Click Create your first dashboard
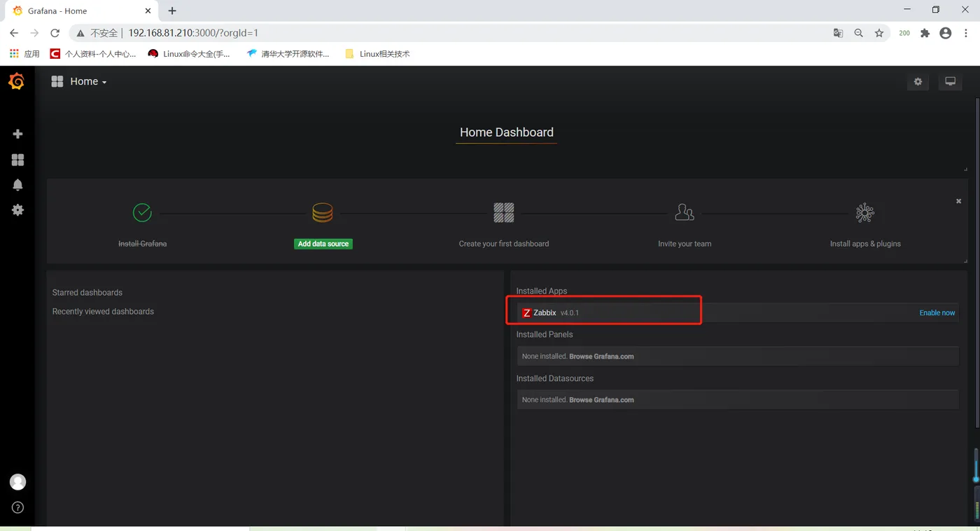This screenshot has height=531, width=980. point(504,244)
